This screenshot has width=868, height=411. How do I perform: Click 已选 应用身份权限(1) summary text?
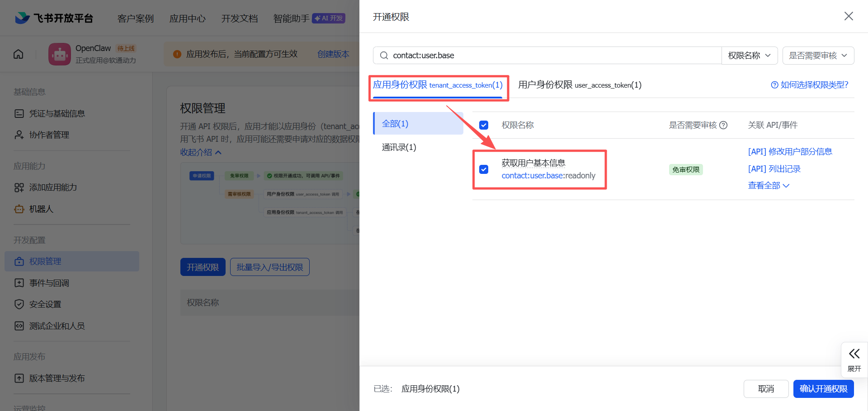[416, 389]
